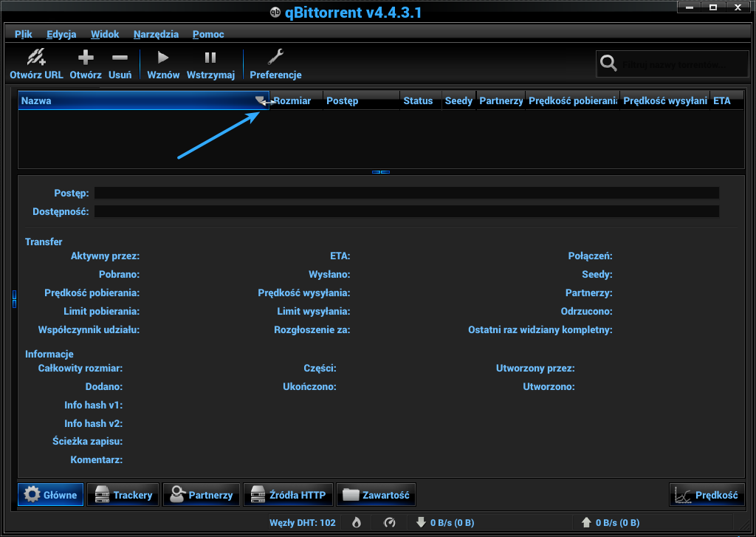
Task: Click the Transfer section heading
Action: point(44,242)
